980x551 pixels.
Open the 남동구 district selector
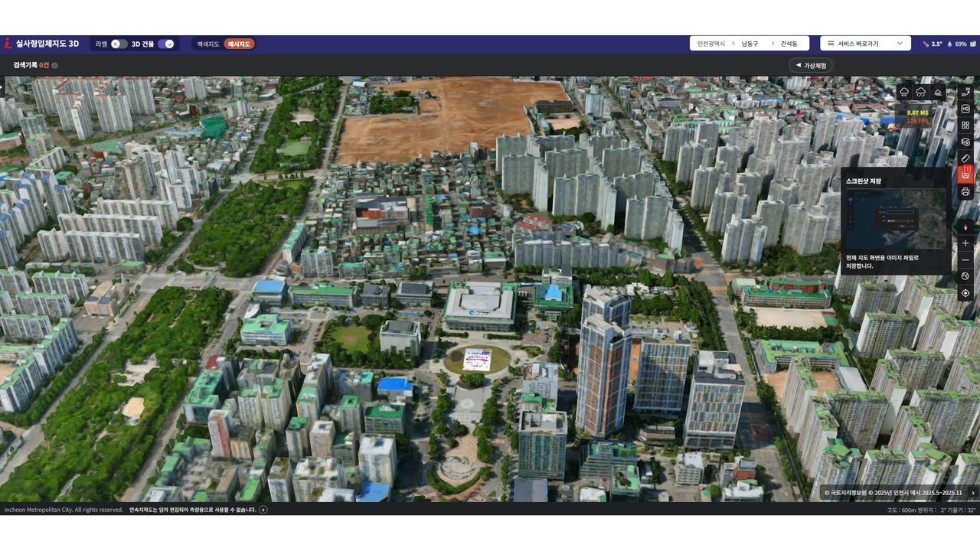[x=749, y=44]
